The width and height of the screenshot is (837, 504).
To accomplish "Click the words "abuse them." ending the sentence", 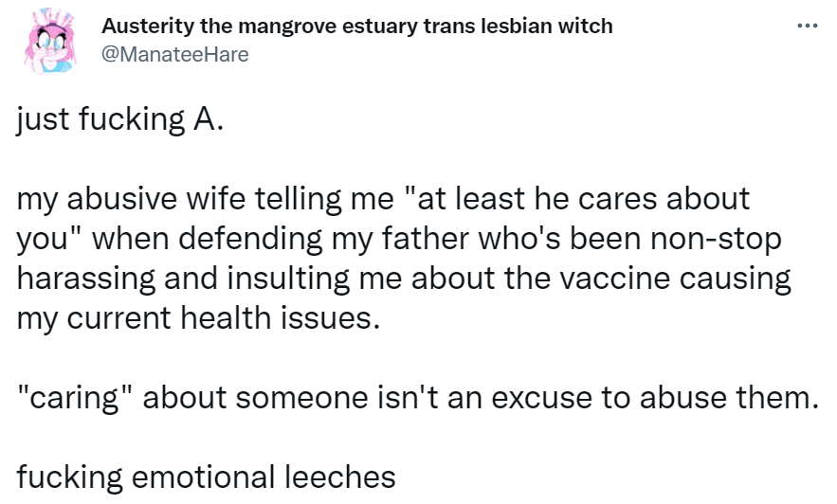I will [729, 397].
